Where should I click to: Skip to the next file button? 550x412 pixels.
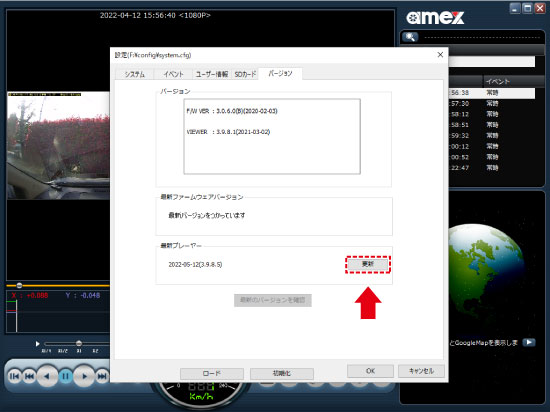click(x=102, y=376)
